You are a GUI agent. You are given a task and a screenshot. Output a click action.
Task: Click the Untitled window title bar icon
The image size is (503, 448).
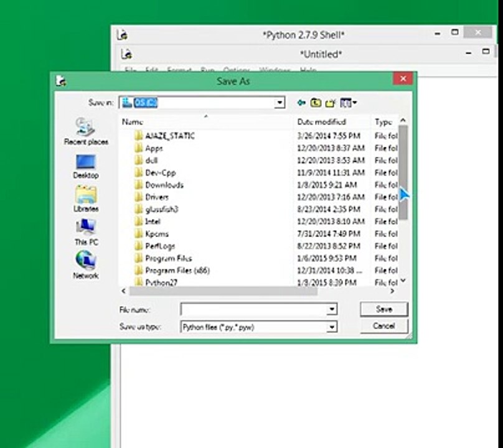pyautogui.click(x=127, y=54)
